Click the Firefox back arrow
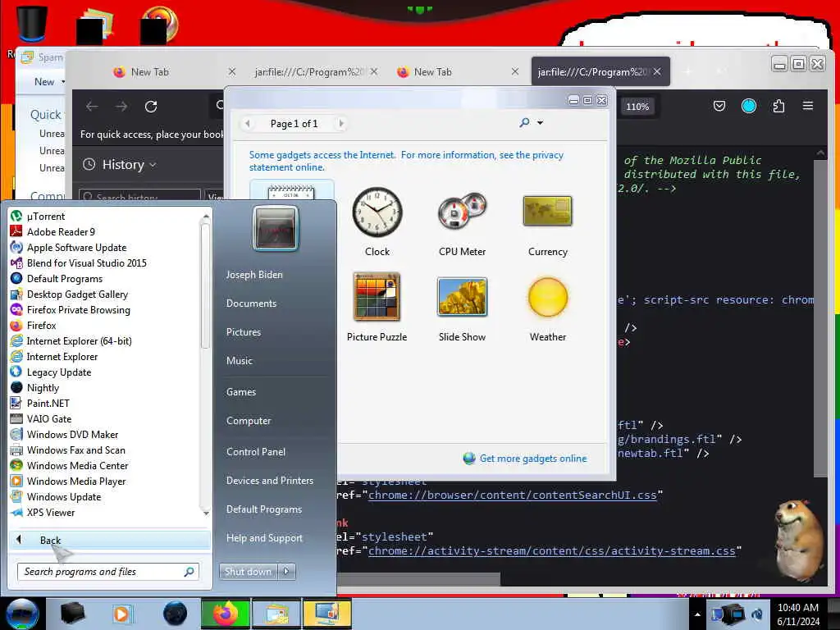This screenshot has width=840, height=630. point(92,107)
